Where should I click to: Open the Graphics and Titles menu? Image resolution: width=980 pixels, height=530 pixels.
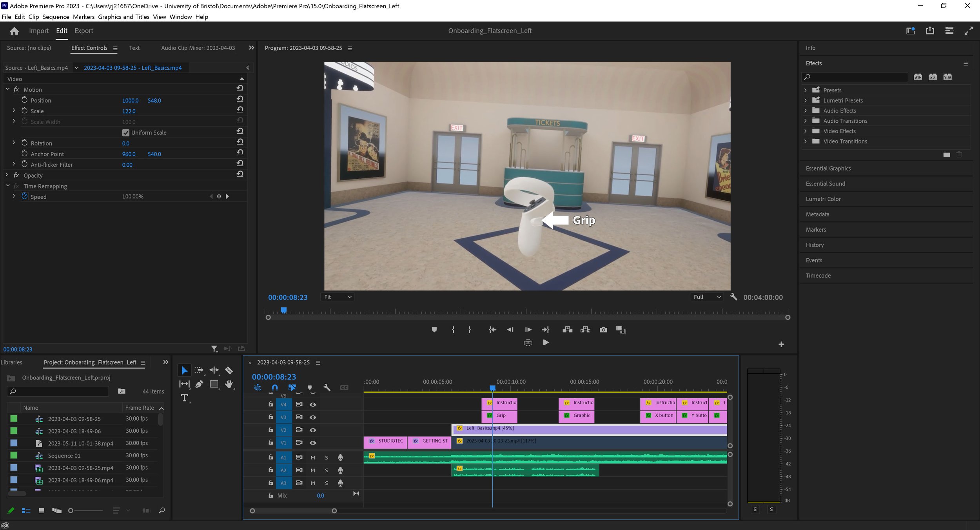click(x=123, y=17)
